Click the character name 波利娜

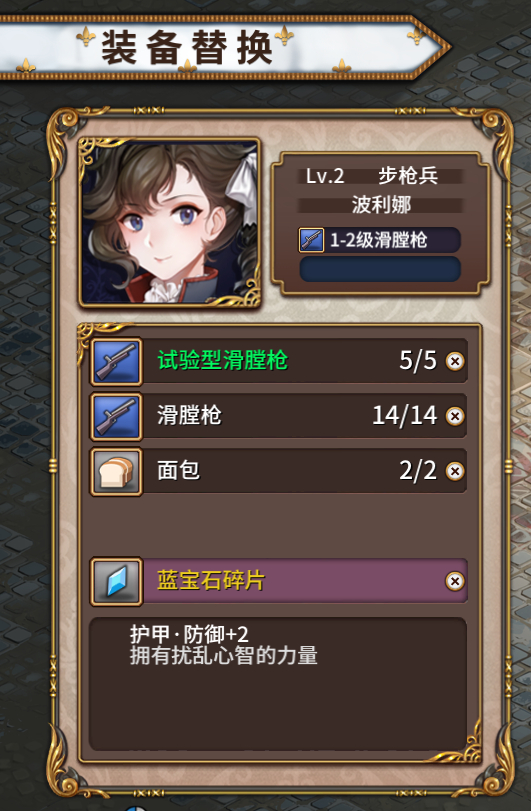click(381, 205)
